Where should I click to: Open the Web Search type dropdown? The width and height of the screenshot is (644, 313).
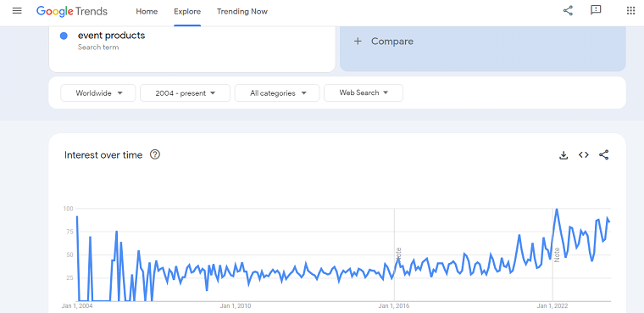coord(364,93)
